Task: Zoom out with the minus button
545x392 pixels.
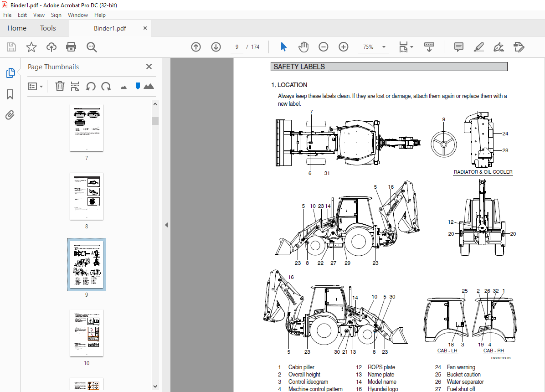Action: pos(323,47)
